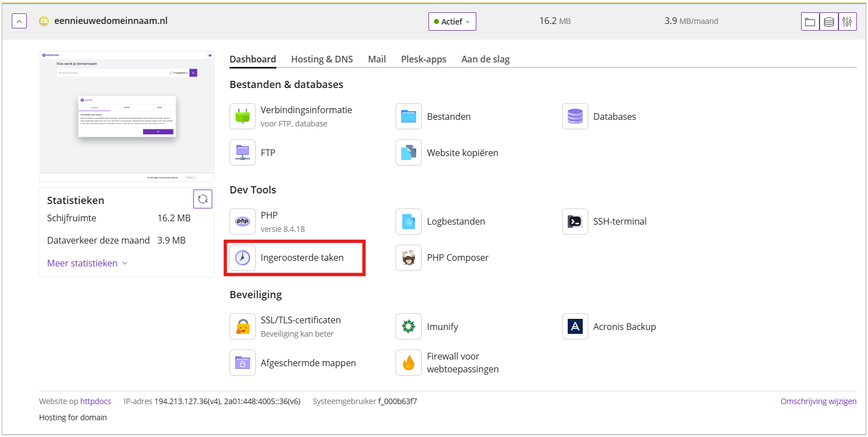
Task: Click the website preview thumbnail
Action: [x=126, y=116]
